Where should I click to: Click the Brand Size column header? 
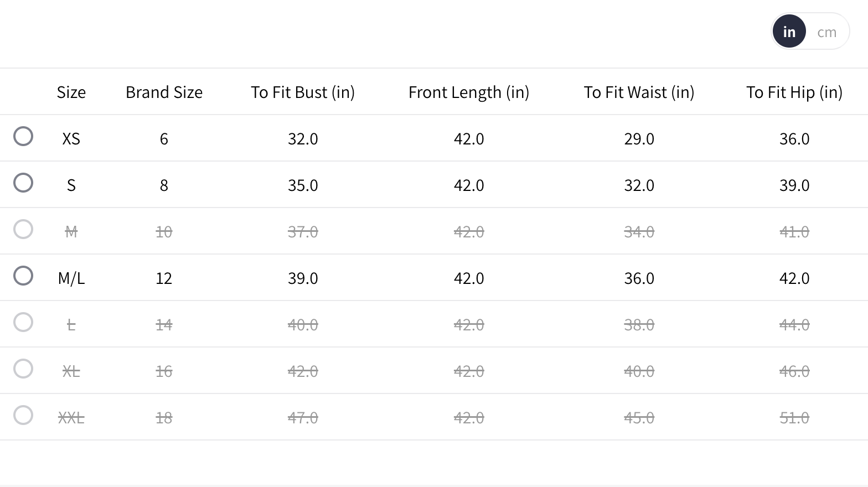tap(164, 92)
